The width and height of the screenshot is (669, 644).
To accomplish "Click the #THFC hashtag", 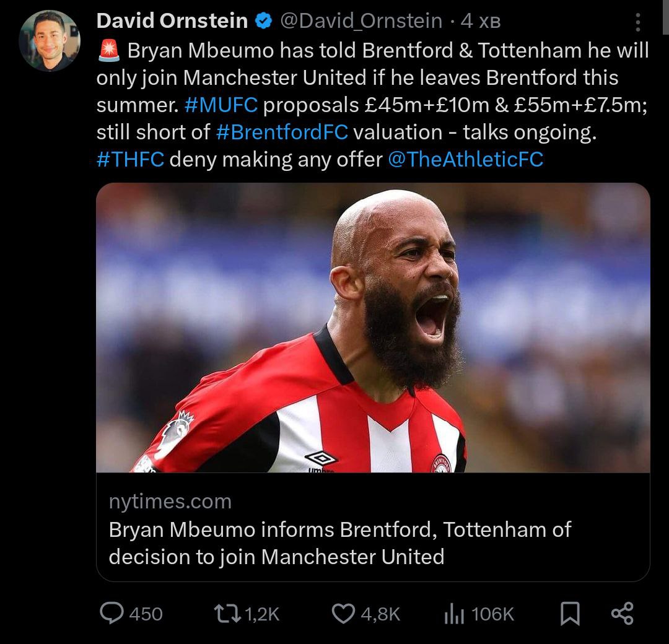I will coord(130,160).
